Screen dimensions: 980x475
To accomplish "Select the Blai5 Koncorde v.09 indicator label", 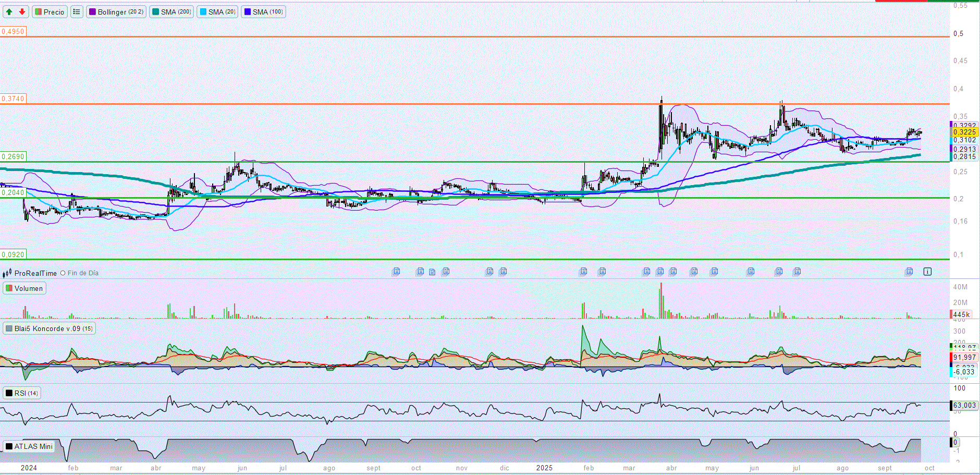I will pos(49,328).
